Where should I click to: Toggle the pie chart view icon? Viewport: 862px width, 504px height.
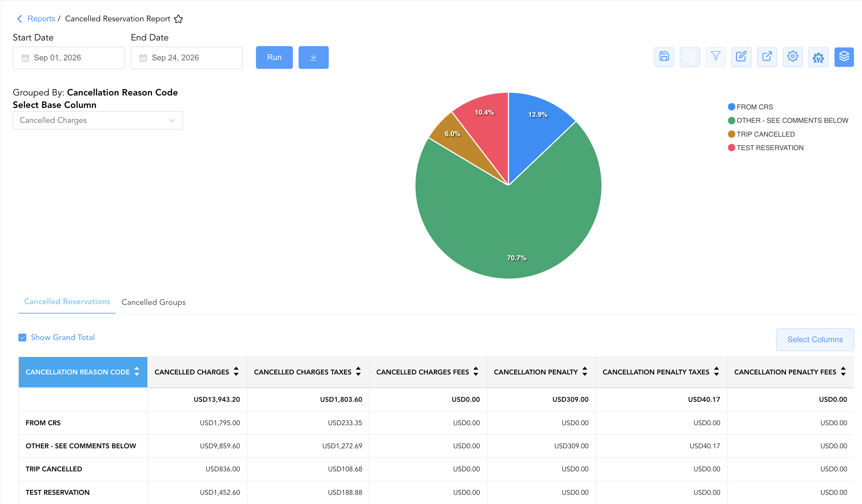pyautogui.click(x=690, y=57)
